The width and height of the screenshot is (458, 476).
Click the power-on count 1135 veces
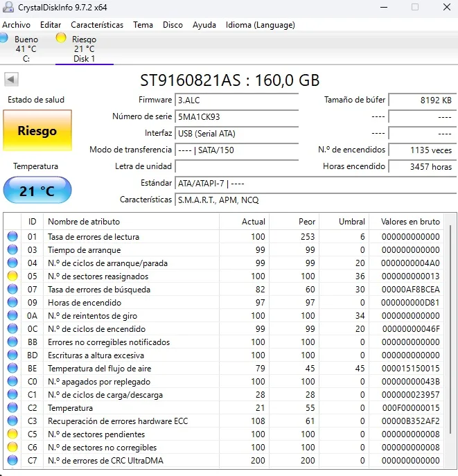coord(423,150)
